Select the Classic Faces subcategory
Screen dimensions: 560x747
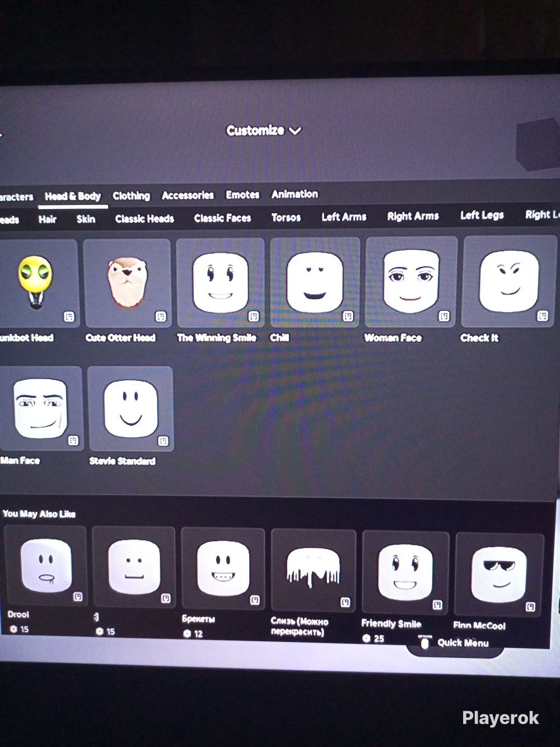click(222, 218)
